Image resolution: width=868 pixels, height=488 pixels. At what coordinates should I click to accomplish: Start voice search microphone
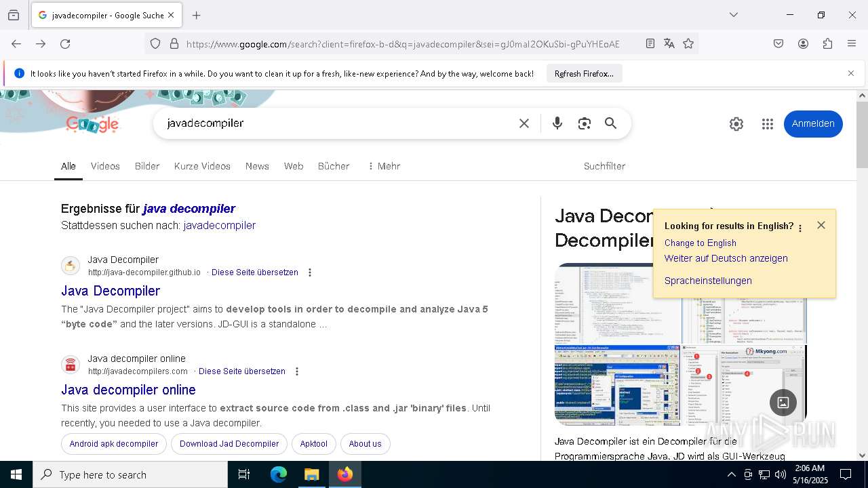557,123
